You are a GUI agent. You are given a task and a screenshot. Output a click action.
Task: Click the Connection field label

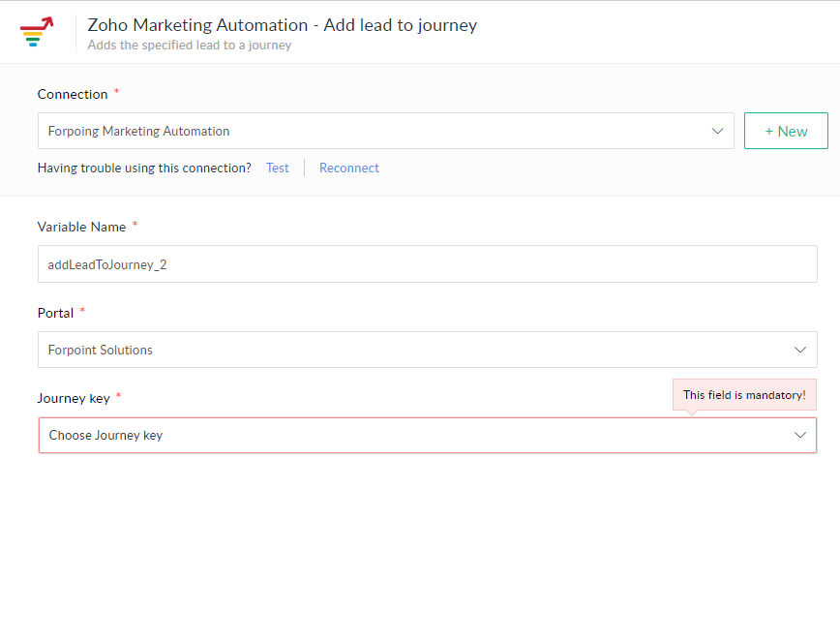click(x=73, y=94)
